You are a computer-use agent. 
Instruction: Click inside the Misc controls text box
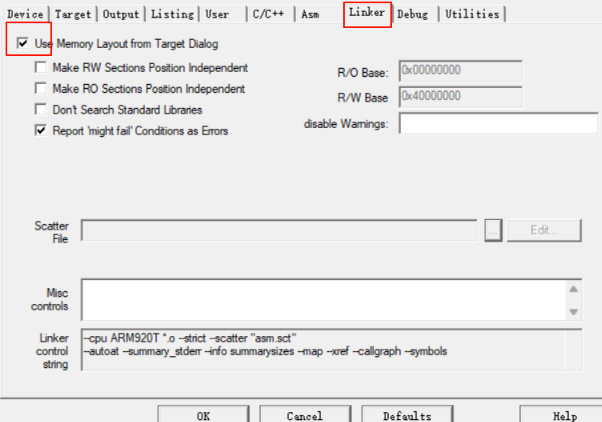[x=324, y=300]
